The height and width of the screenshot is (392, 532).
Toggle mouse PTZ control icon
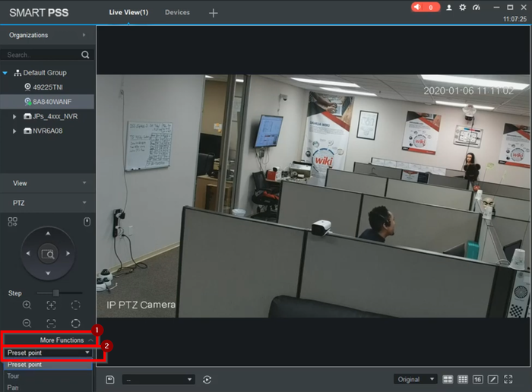pos(87,222)
